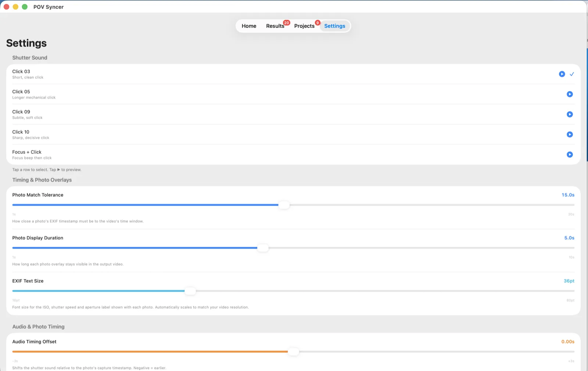
Task: Click the Photo Match Tolerance slider handle
Action: pyautogui.click(x=284, y=205)
